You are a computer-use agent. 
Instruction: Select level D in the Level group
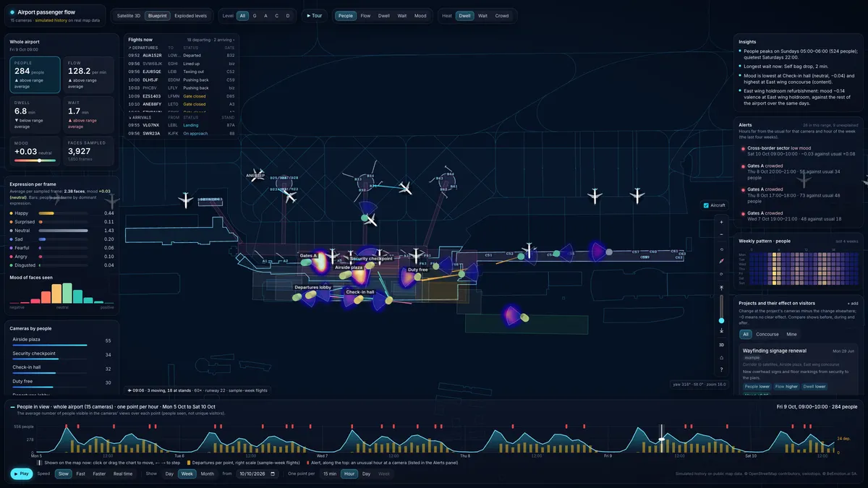pyautogui.click(x=288, y=15)
